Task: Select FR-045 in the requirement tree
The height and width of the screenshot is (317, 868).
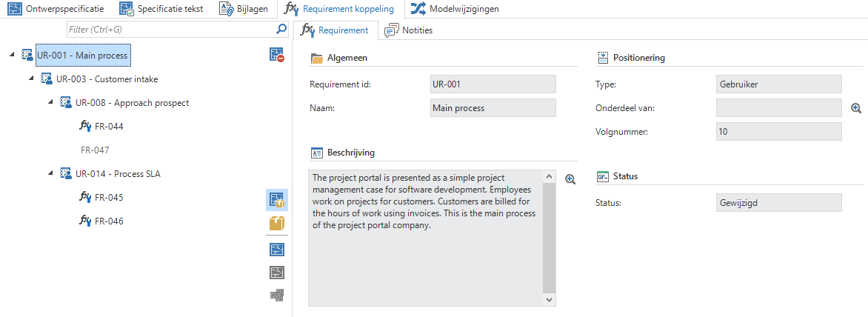Action: pyautogui.click(x=108, y=198)
